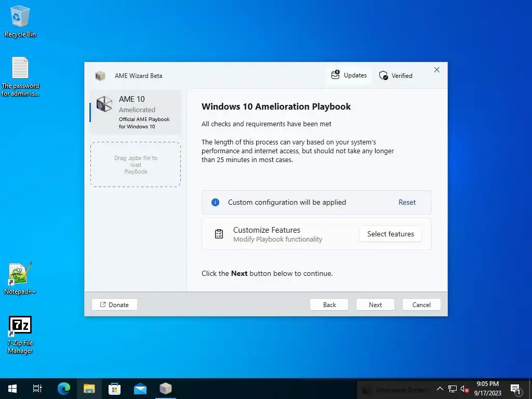The height and width of the screenshot is (399, 532).
Task: Open the Select features button
Action: click(x=391, y=234)
